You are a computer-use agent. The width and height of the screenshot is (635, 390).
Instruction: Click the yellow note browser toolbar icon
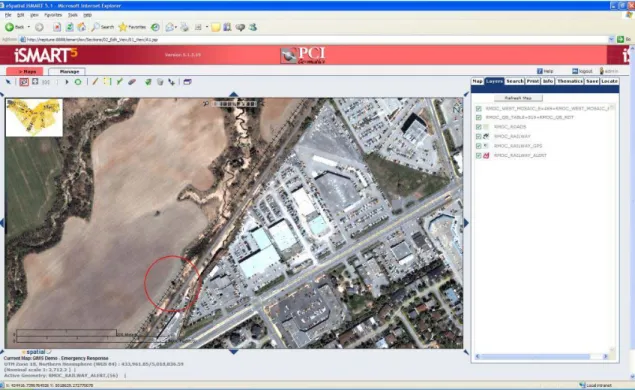click(216, 27)
